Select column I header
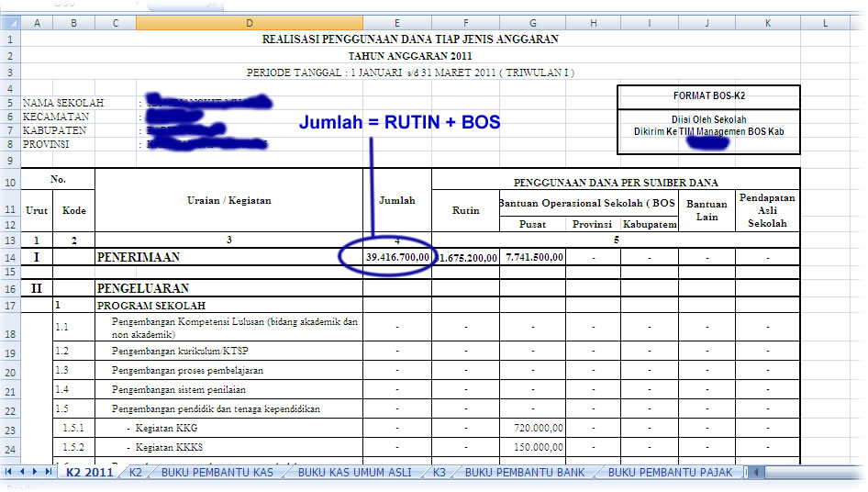This screenshot has height=492, width=868. click(x=650, y=23)
